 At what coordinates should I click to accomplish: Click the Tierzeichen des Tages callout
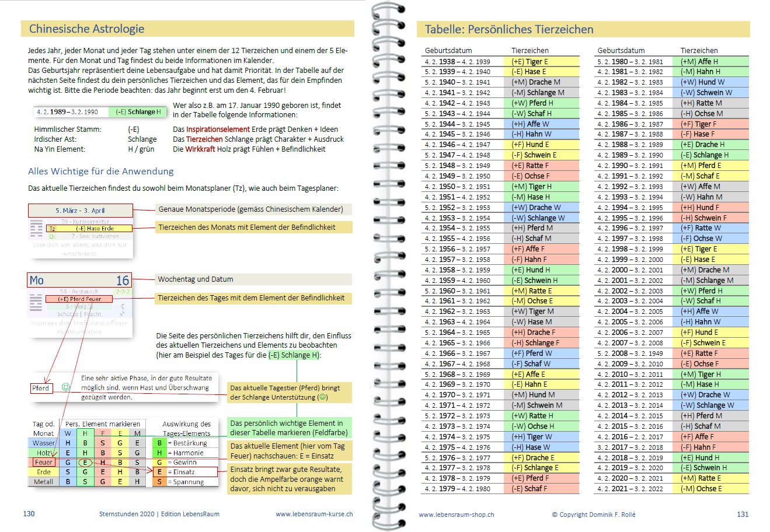pyautogui.click(x=254, y=297)
